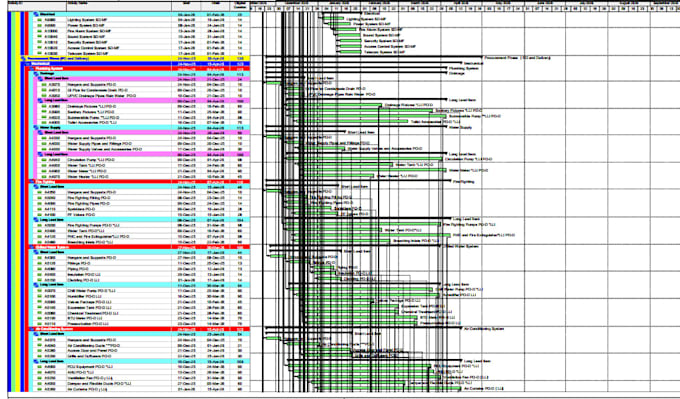Select 'Grille and Diffusers PO-D' activity name

click(x=90, y=356)
